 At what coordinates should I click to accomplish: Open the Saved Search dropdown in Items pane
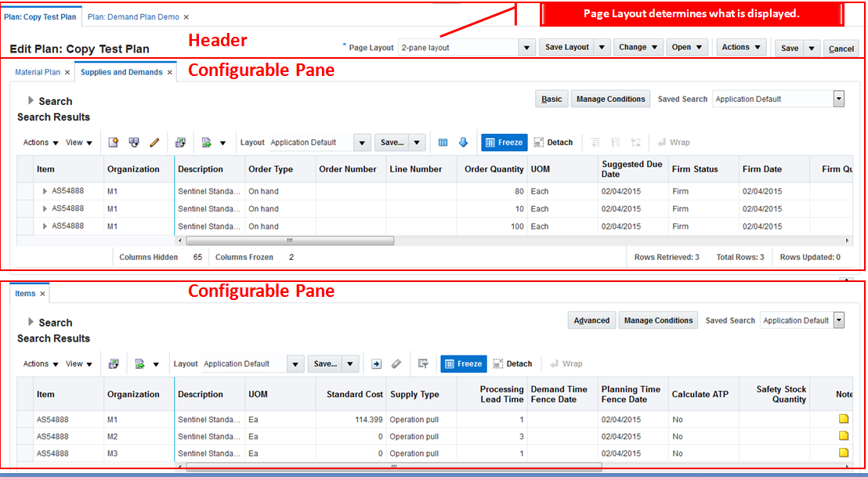pos(839,320)
